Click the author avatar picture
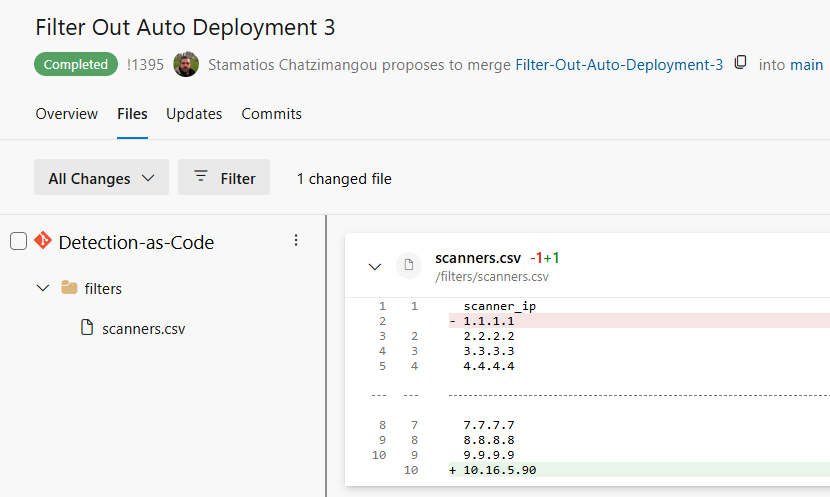 186,65
